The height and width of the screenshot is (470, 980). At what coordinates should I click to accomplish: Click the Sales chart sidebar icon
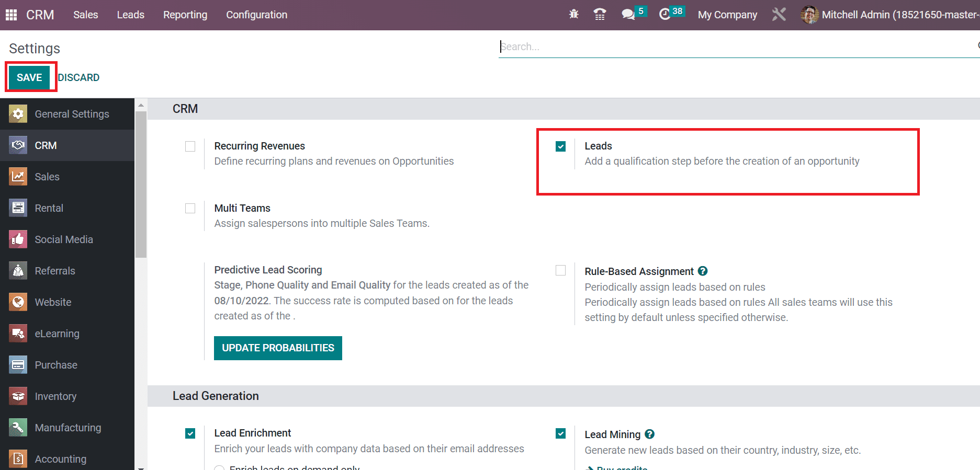point(18,177)
